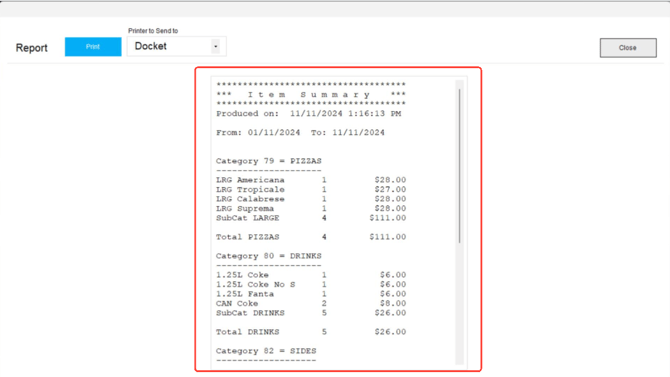Click the 'LRG Suprema' row

[x=311, y=208]
